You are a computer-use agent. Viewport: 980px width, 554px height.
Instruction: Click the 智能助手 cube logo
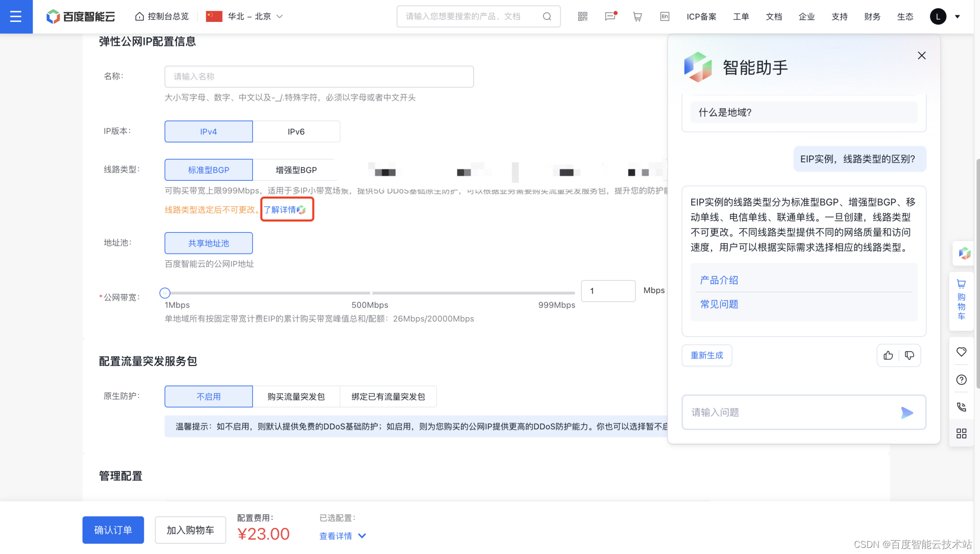pyautogui.click(x=698, y=67)
